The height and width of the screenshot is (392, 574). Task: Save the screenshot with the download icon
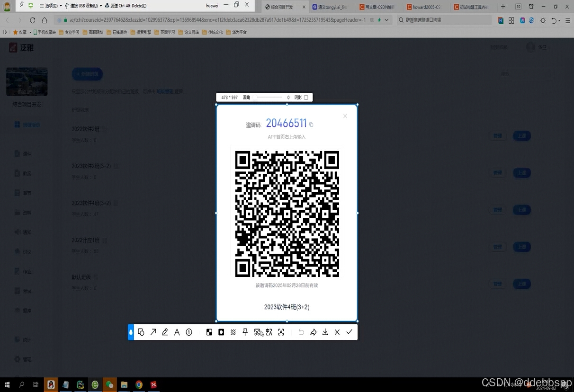(325, 332)
